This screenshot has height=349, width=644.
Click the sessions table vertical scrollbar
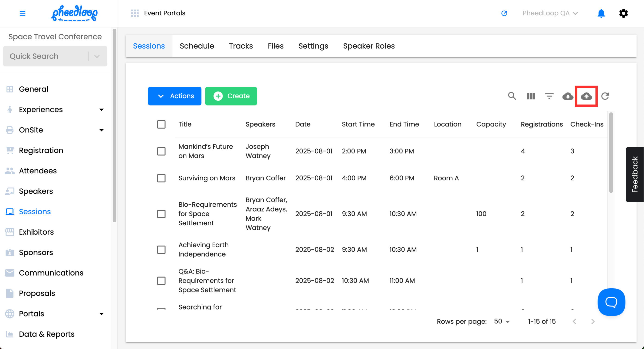tap(611, 152)
